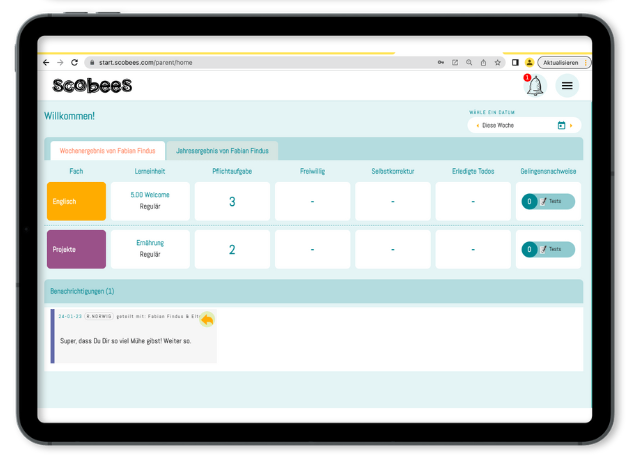Image resolution: width=629 pixels, height=460 pixels.
Task: Click the Willkommen! heading
Action: coord(69,116)
